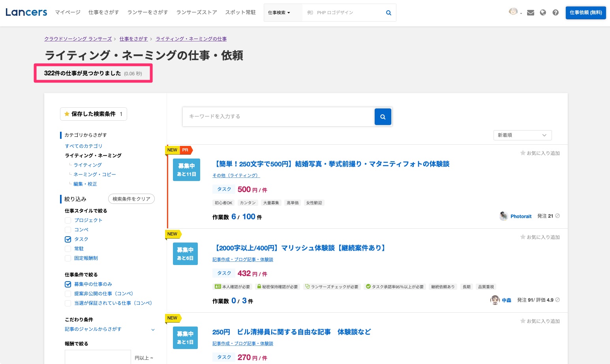Toggle 提案非公開の仕事（コンペ）checkbox
The width and height of the screenshot is (610, 364).
68,294
